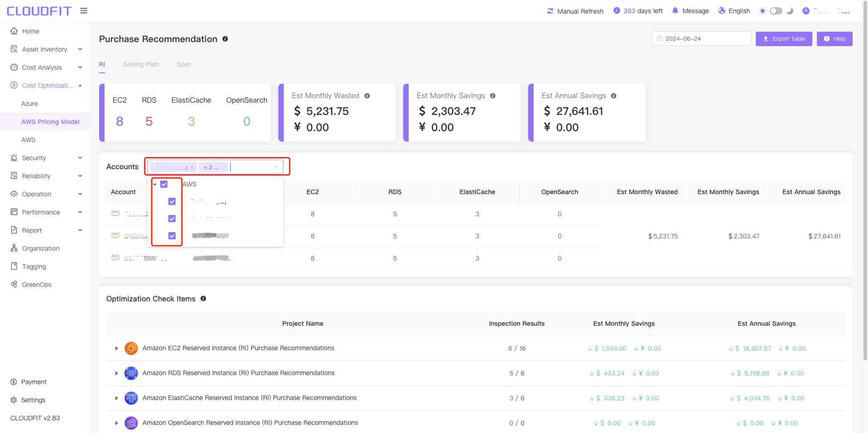Click the Manual Refresh icon

click(x=550, y=11)
